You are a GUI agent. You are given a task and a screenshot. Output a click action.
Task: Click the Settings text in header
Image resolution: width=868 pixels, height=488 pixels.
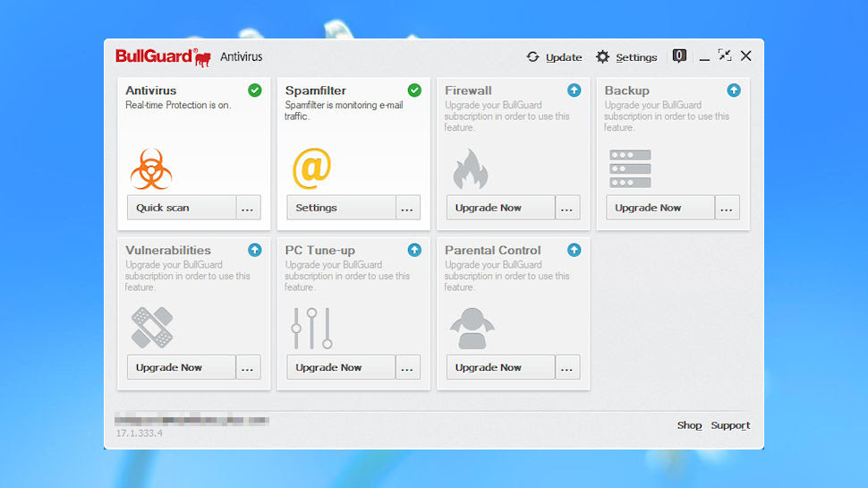point(636,57)
